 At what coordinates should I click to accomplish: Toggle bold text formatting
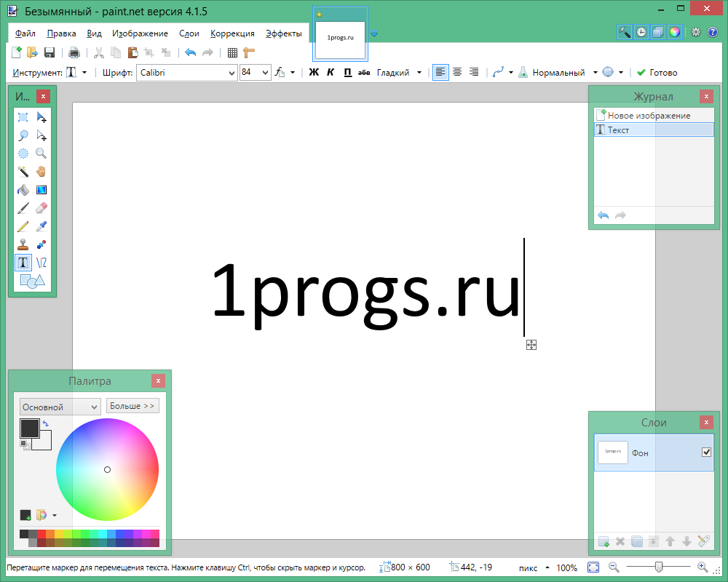(314, 72)
